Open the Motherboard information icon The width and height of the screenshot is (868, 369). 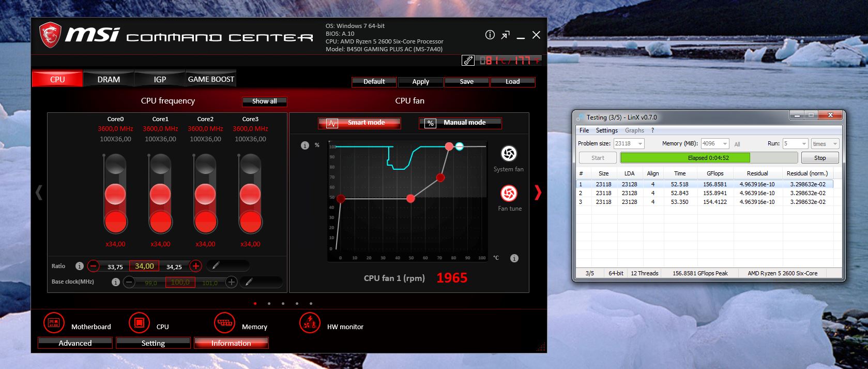54,322
